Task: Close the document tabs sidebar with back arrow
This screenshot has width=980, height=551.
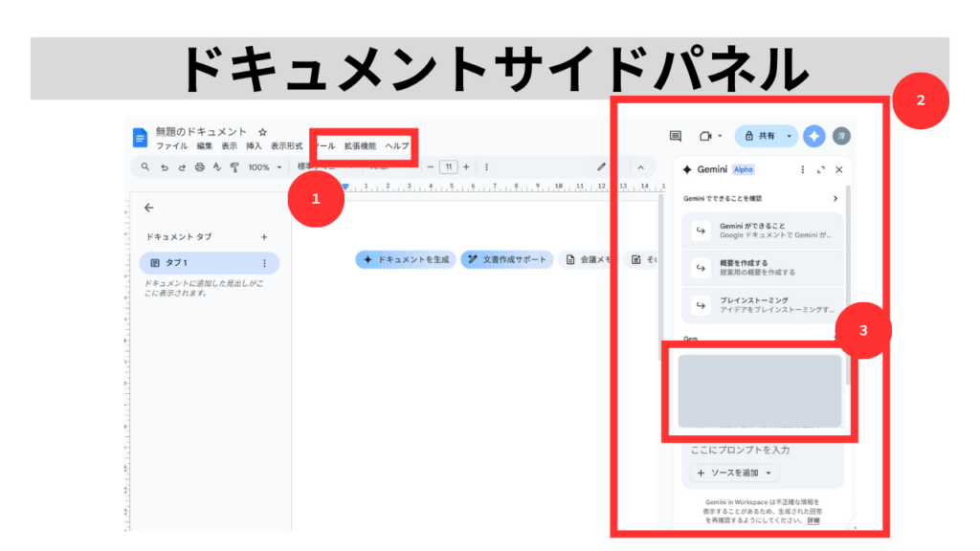Action: coord(148,208)
